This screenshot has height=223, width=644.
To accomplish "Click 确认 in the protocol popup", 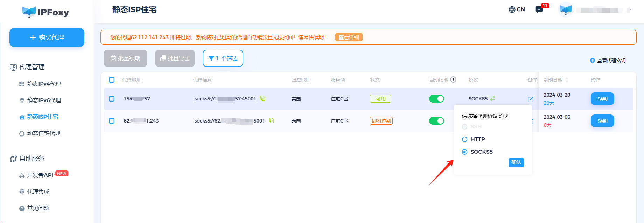I will [516, 162].
